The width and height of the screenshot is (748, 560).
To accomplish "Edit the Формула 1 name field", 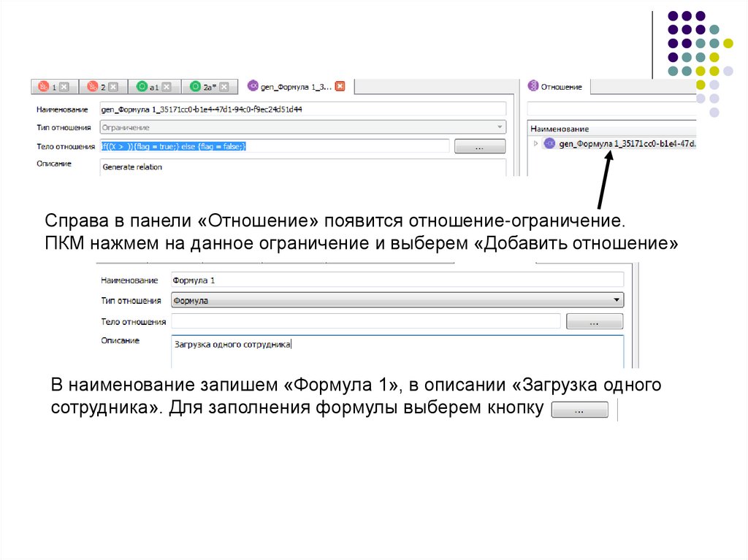I will pyautogui.click(x=397, y=280).
